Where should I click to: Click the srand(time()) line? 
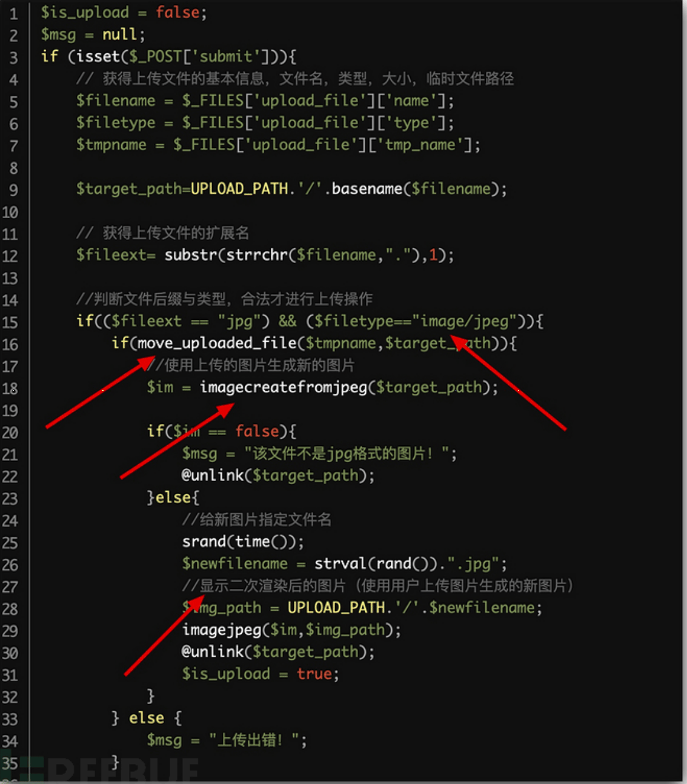[x=243, y=542]
